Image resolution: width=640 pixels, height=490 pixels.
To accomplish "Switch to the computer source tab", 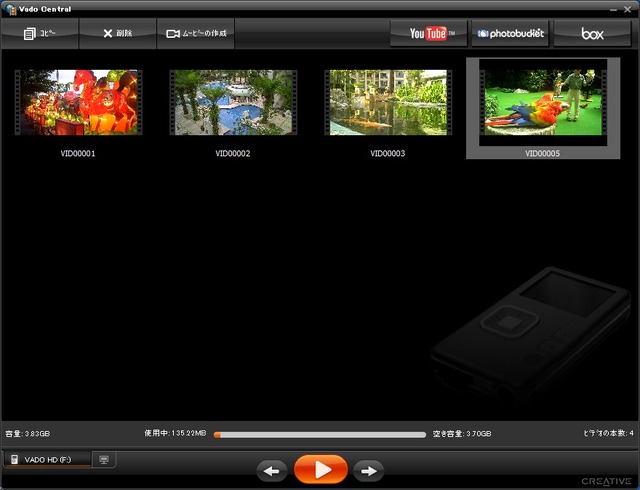I will [104, 459].
